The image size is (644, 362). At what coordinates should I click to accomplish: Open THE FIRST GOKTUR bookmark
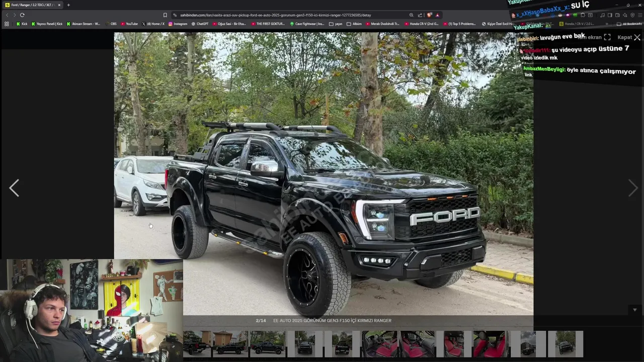click(268, 24)
